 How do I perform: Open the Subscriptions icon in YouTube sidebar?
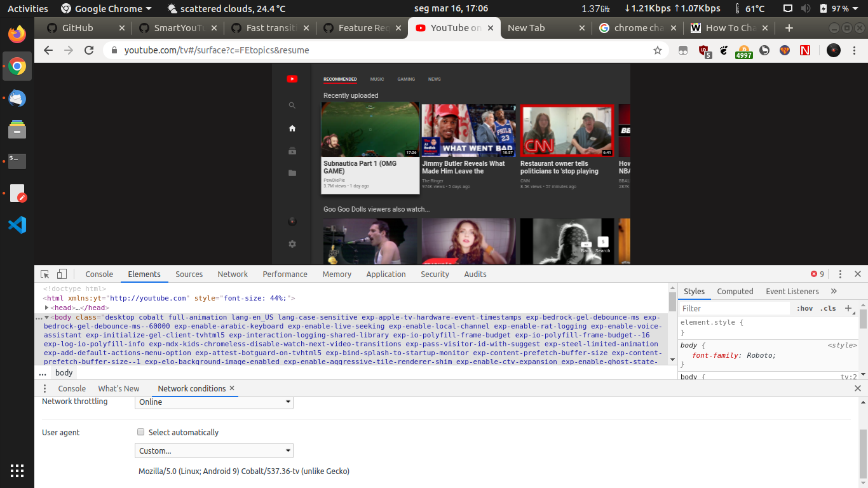292,151
